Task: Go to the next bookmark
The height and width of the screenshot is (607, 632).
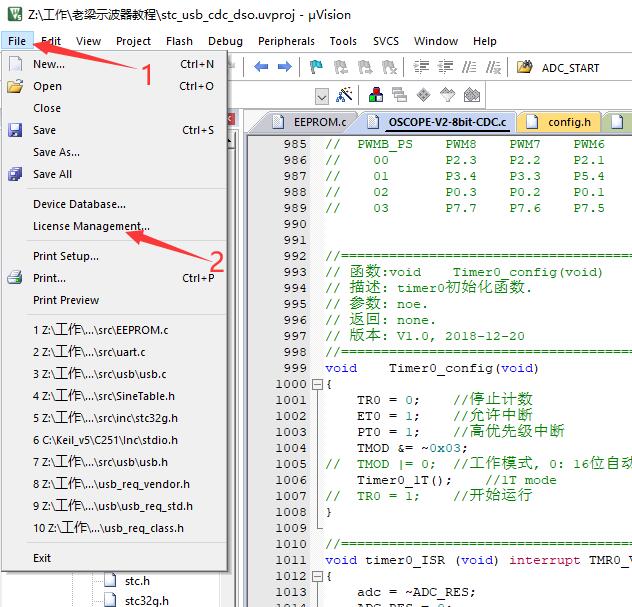Action: [365, 67]
